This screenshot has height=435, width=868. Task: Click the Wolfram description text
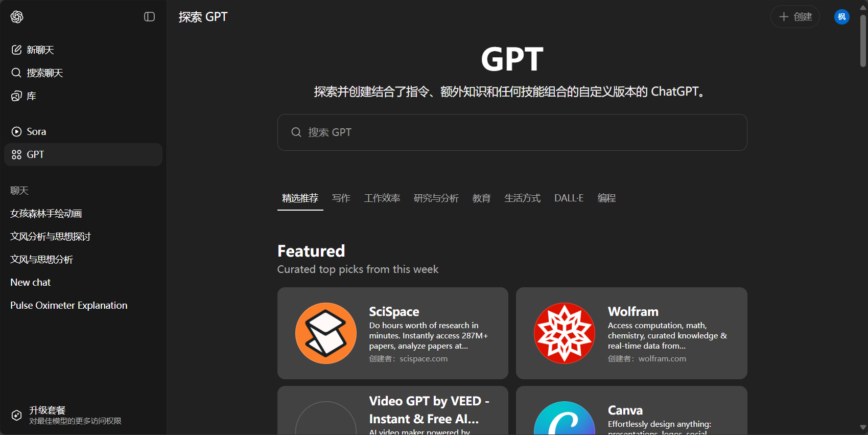(667, 335)
